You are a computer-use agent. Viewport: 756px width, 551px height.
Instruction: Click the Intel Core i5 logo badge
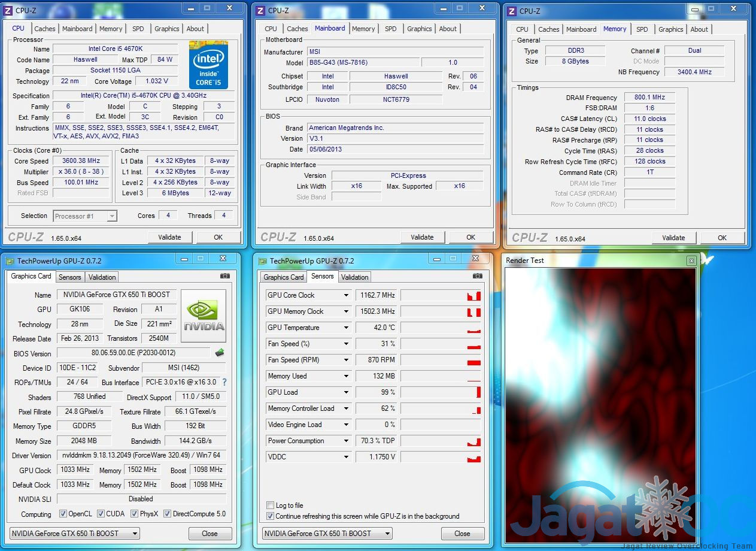point(208,65)
